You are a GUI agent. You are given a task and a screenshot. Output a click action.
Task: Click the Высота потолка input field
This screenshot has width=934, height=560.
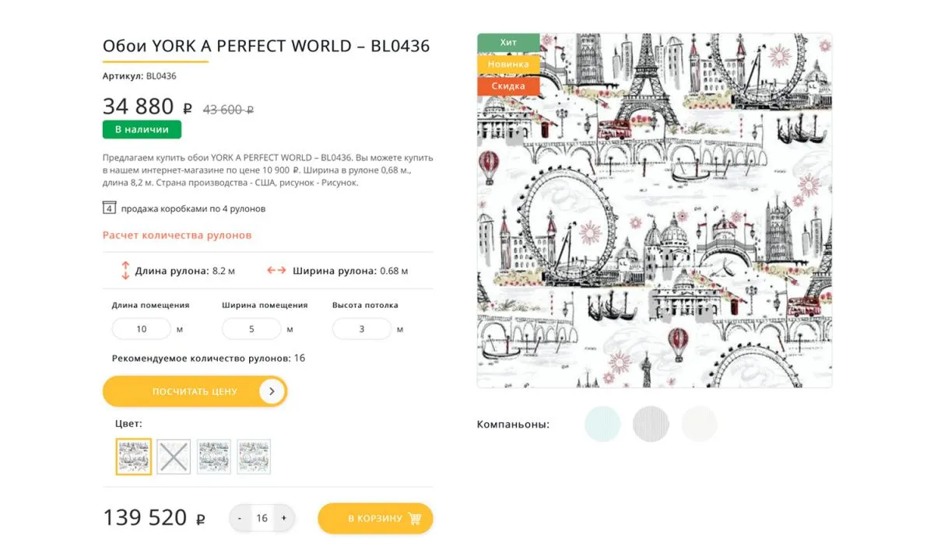[x=362, y=329]
